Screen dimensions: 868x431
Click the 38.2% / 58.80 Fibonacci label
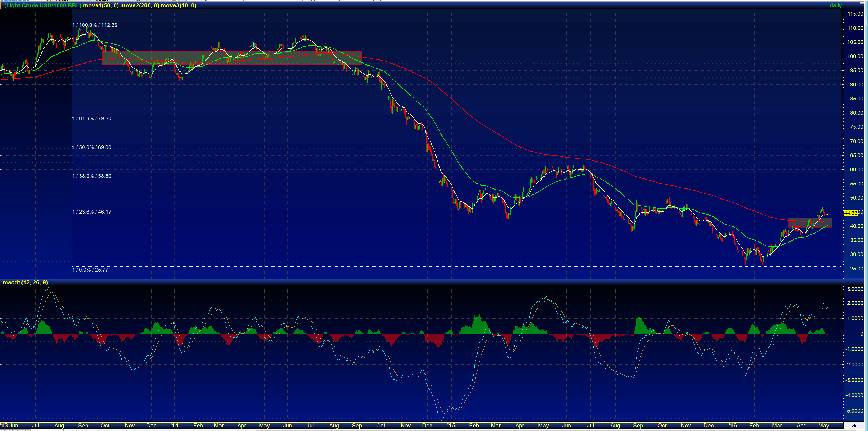point(92,176)
